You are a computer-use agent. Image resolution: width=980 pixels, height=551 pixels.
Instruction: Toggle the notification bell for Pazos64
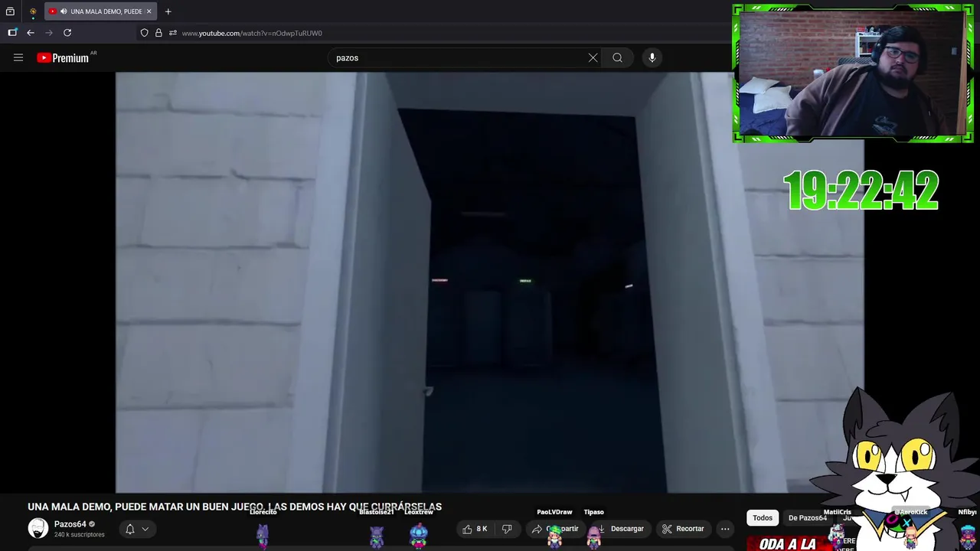coord(130,529)
